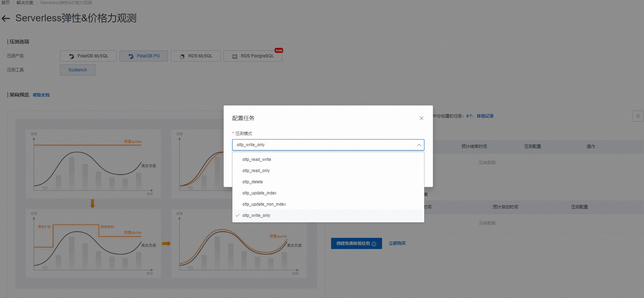The image size is (644, 298).
Task: Select RDS PostgreSQL product
Action: 253,56
